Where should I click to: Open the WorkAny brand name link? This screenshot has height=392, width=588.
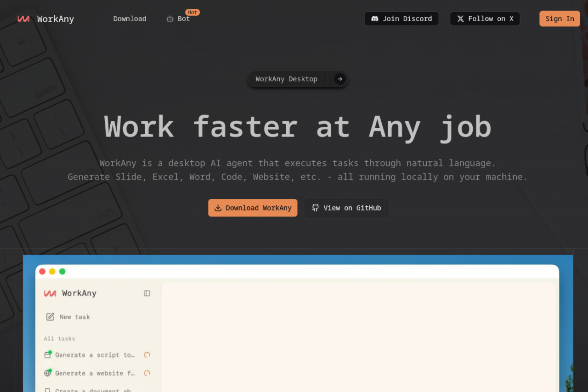[56, 19]
